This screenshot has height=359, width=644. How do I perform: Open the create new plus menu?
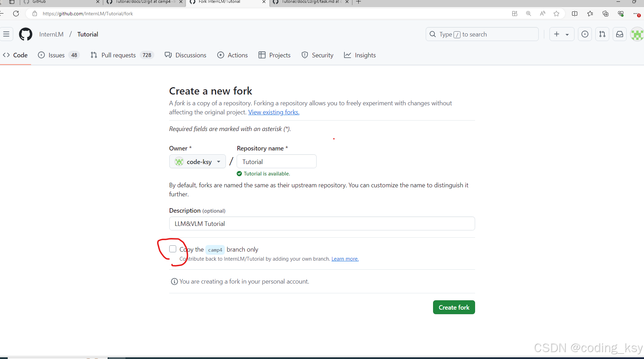pos(562,34)
